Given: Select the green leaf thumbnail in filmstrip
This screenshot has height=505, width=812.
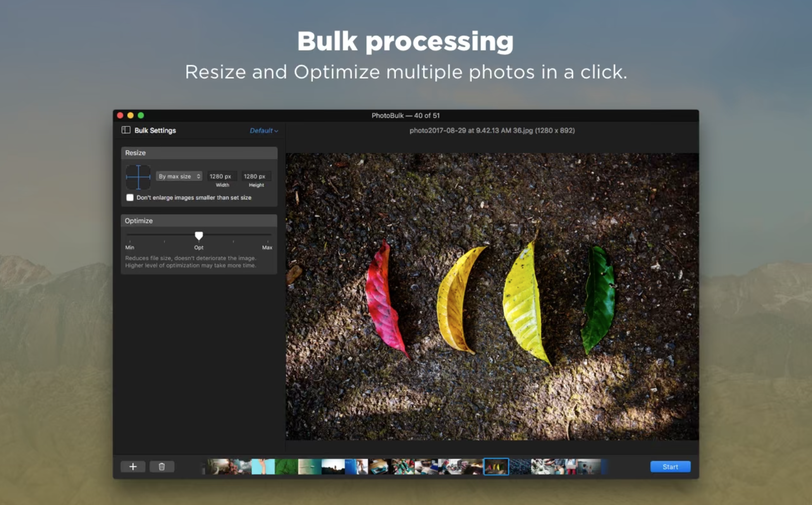Looking at the screenshot, I should pyautogui.click(x=287, y=467).
